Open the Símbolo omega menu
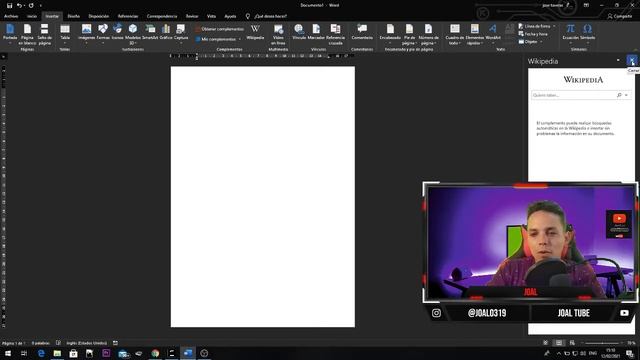Image resolution: width=640 pixels, height=360 pixels. 587,32
